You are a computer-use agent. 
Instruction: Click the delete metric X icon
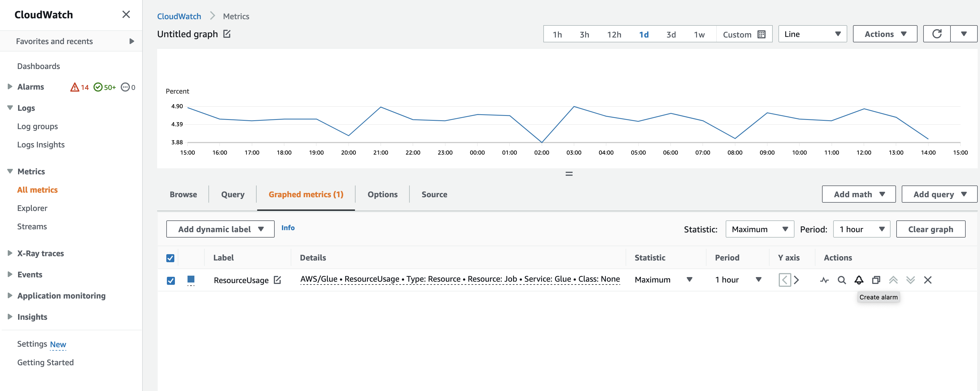point(928,279)
